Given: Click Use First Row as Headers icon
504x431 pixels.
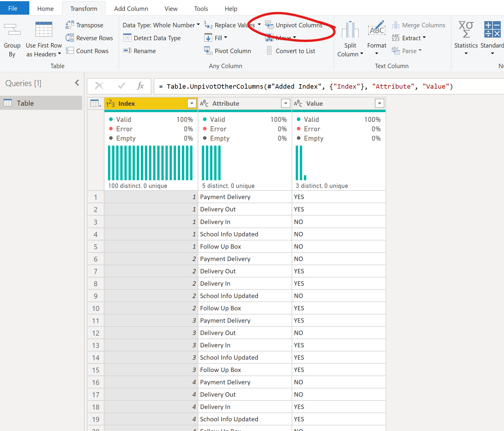Looking at the screenshot, I should [x=44, y=29].
